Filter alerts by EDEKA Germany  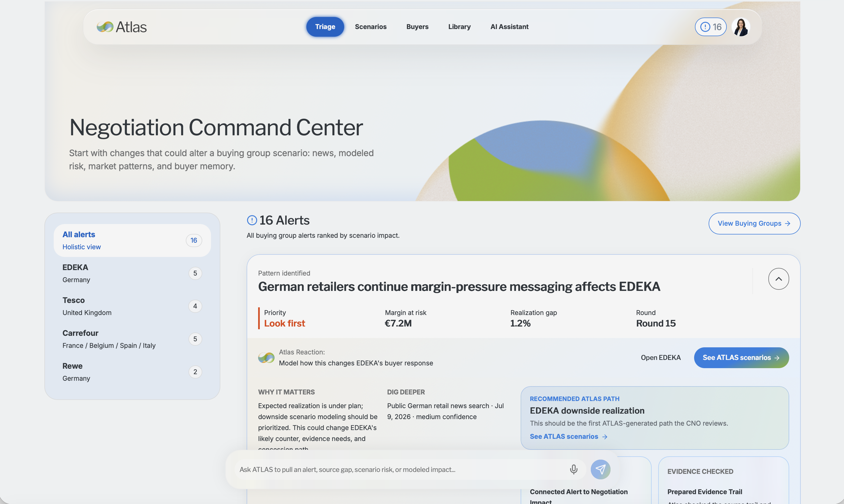coord(132,273)
